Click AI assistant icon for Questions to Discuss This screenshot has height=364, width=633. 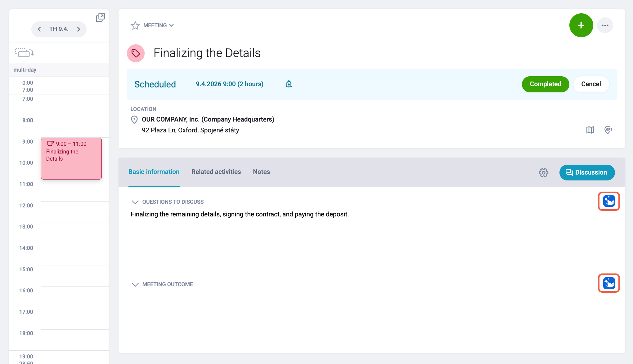pos(609,201)
